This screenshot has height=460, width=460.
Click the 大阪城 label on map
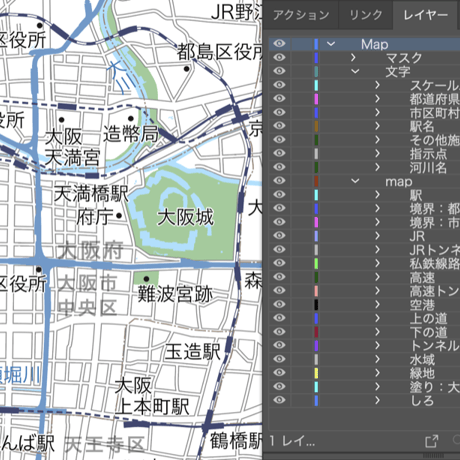(x=185, y=217)
